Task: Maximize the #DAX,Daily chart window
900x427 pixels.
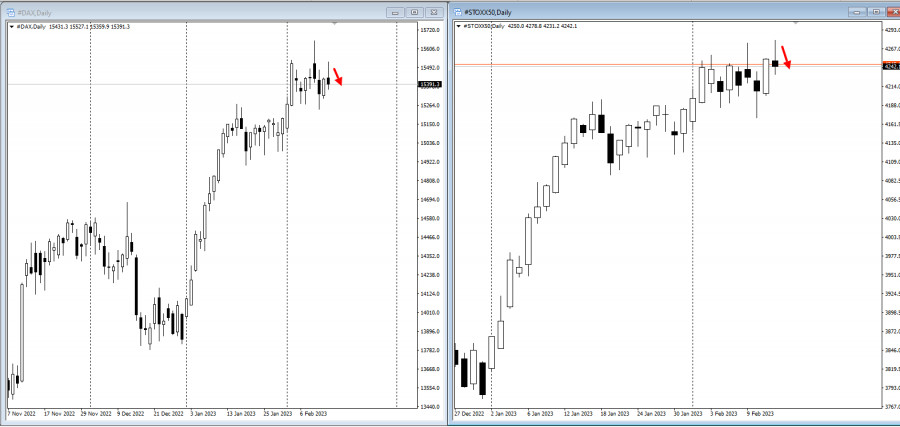Action: (414, 12)
